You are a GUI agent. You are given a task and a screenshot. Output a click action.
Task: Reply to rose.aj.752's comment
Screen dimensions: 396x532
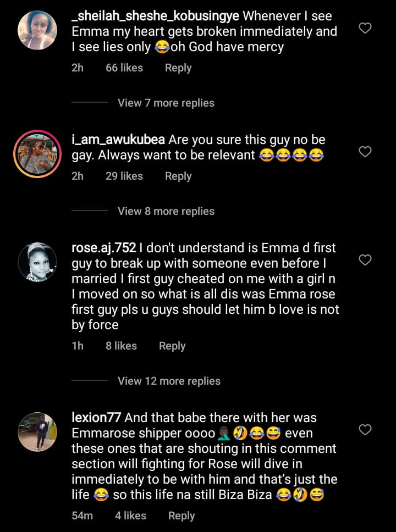pos(172,346)
